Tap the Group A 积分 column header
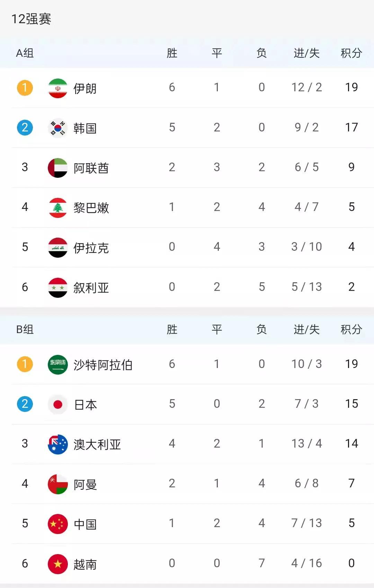 [351, 53]
